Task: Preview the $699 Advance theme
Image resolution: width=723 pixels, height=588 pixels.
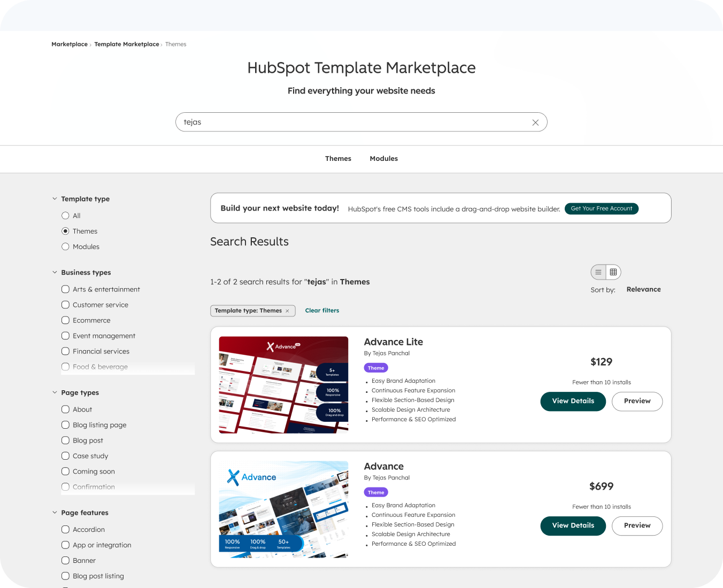Action: [x=637, y=526]
